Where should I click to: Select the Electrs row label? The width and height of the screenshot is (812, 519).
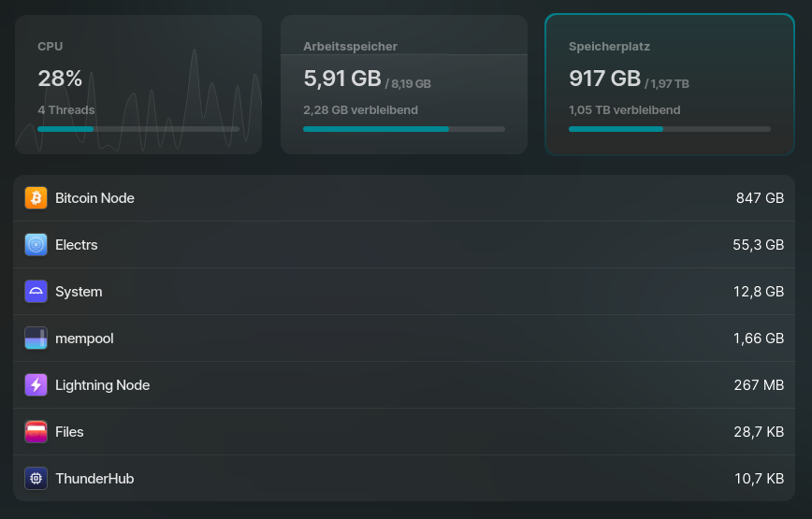(77, 245)
